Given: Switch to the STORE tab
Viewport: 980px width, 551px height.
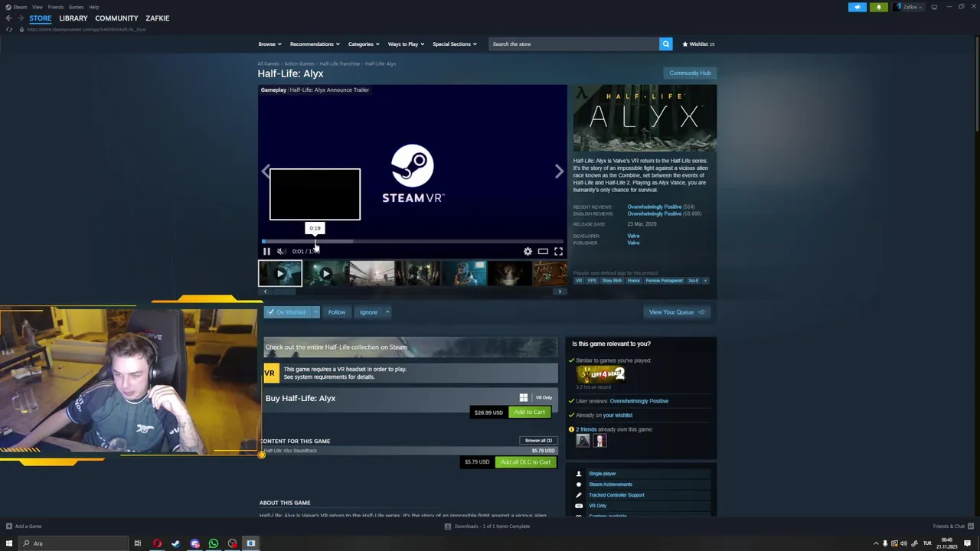Looking at the screenshot, I should pyautogui.click(x=41, y=18).
